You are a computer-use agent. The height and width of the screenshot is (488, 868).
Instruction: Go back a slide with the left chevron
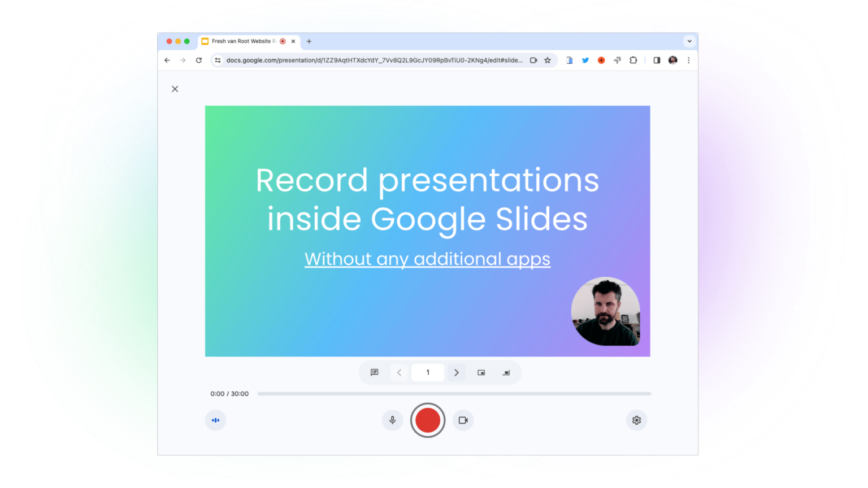[400, 372]
